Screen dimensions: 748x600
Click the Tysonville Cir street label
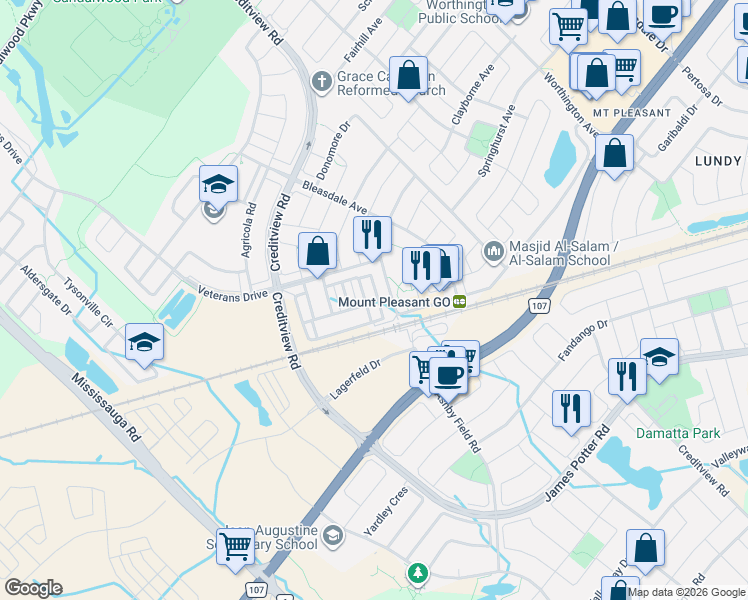(x=88, y=303)
